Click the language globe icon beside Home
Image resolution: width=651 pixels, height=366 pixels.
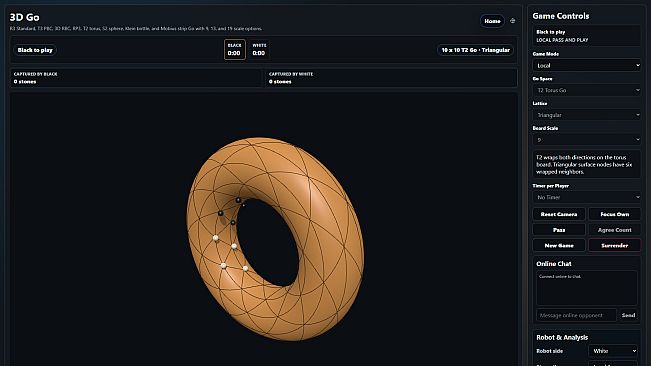coord(513,21)
